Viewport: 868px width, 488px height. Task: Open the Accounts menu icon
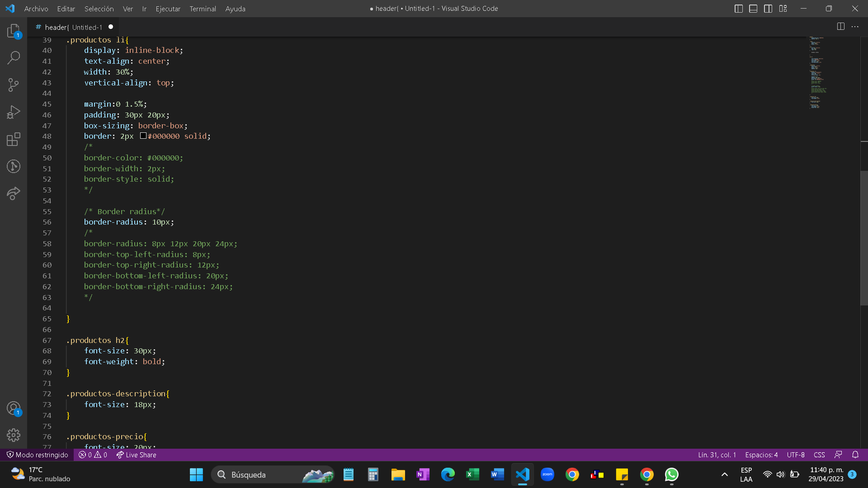click(x=14, y=408)
